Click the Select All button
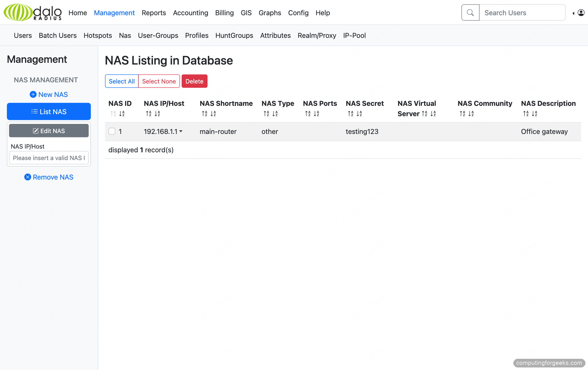Screen dimensions: 588x370 tap(122, 81)
